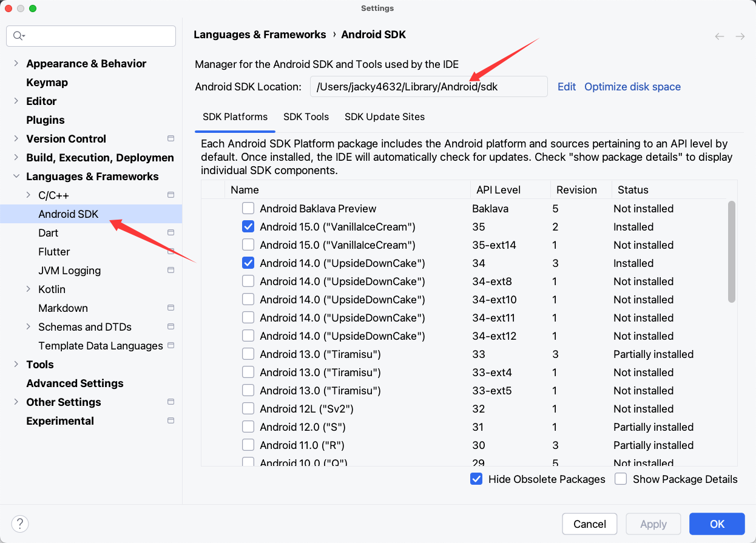Click the back navigation arrow icon
The width and height of the screenshot is (756, 543).
720,36
